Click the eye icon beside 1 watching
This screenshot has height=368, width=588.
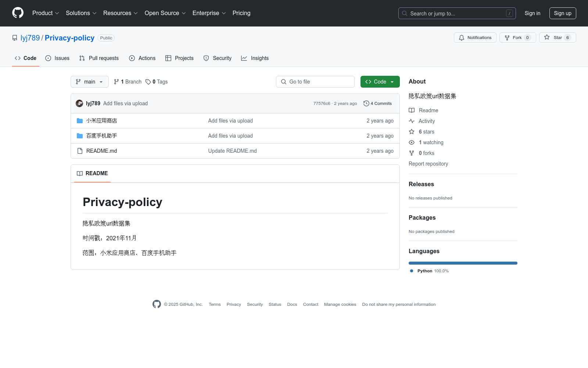(x=412, y=142)
